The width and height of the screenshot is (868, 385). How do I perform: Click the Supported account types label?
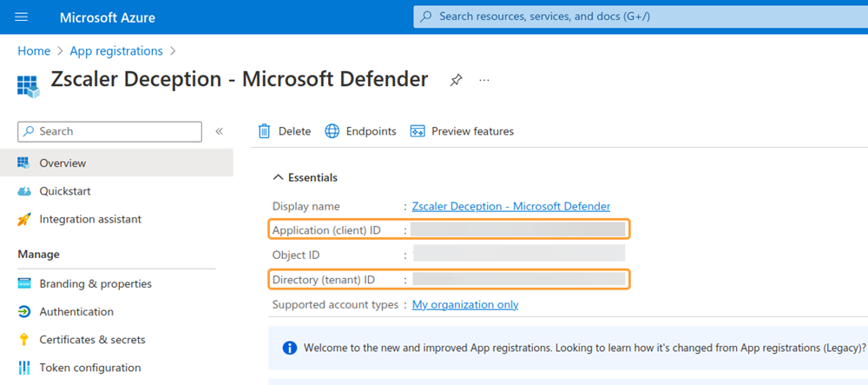point(335,305)
